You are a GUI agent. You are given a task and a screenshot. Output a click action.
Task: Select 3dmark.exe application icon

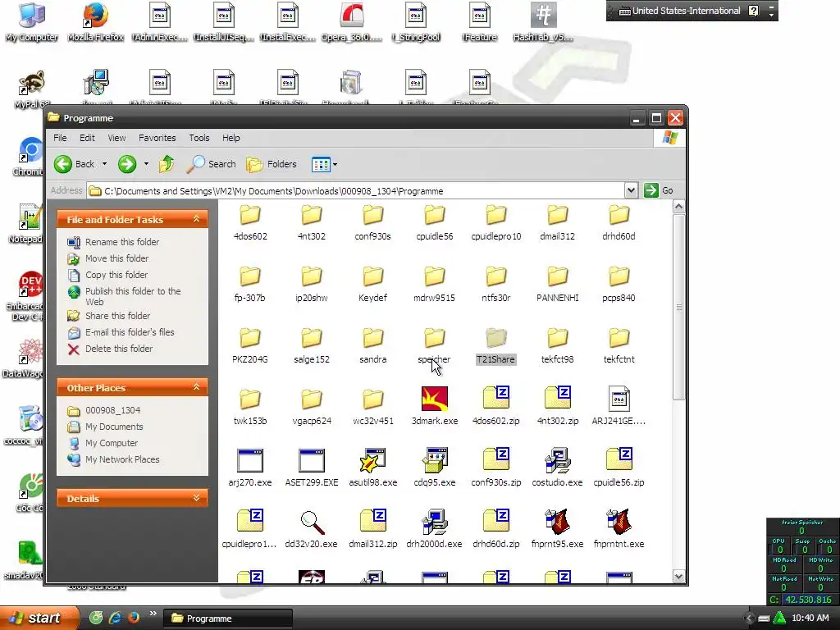pos(435,399)
